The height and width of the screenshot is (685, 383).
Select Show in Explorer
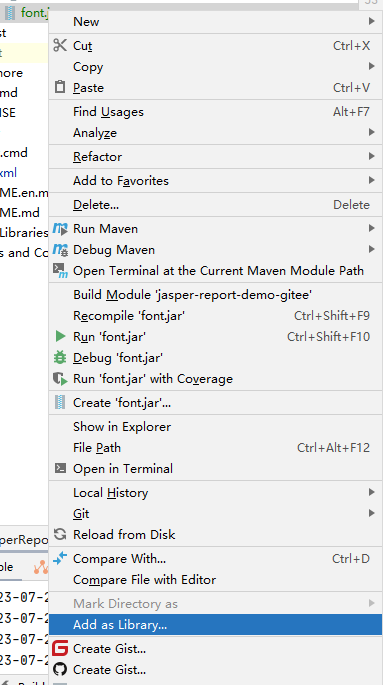click(215, 426)
